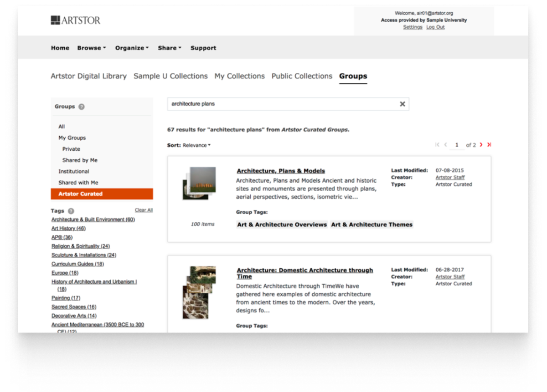Open the Tags help question mark icon
This screenshot has width=547, height=392.
point(71,211)
